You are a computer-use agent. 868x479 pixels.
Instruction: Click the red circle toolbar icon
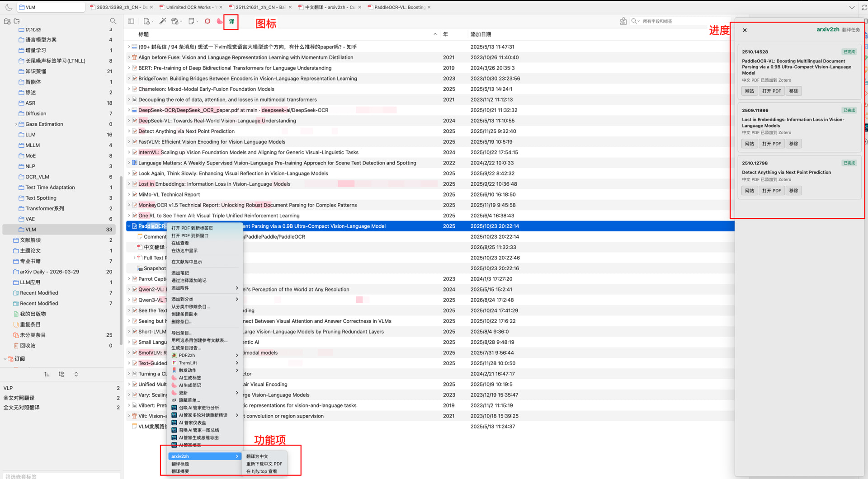pos(208,21)
